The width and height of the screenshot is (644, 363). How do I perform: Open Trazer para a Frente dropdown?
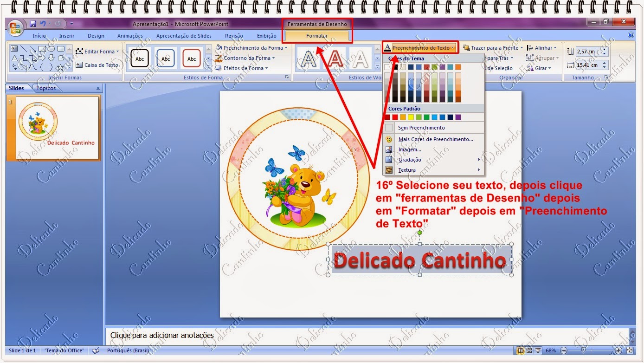[x=493, y=48]
